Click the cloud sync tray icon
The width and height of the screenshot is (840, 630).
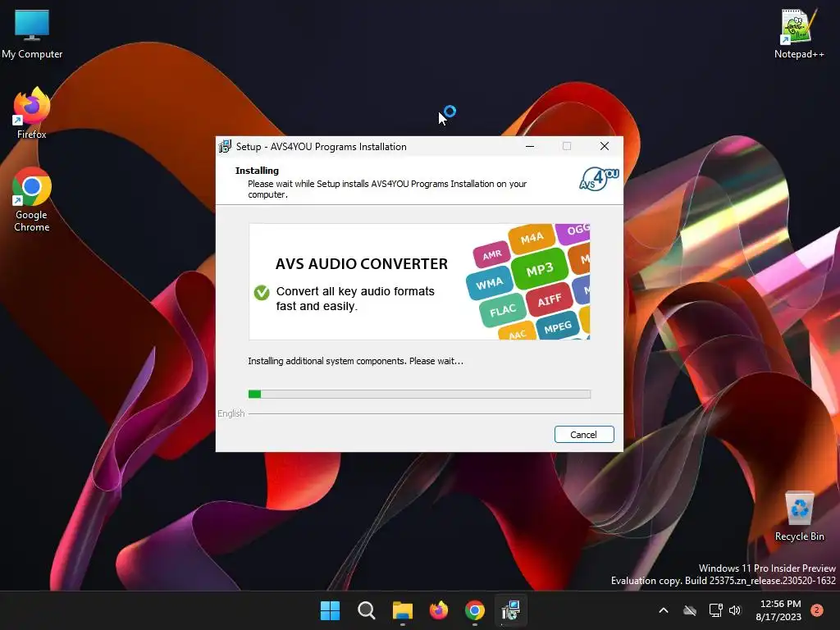point(690,610)
